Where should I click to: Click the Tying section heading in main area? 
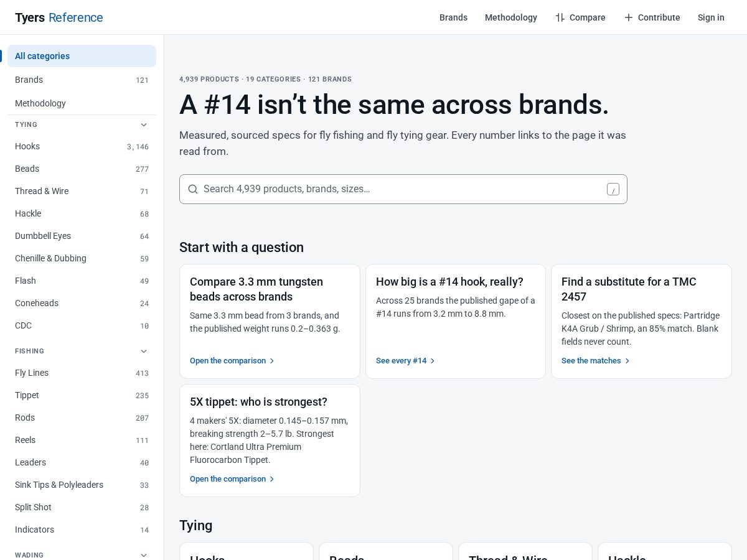(195, 525)
